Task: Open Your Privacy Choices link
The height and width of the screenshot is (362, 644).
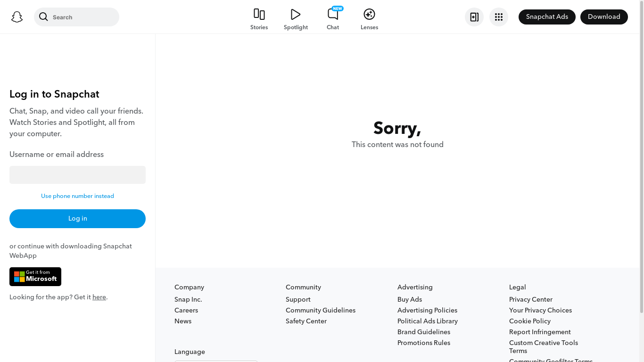Action: click(540, 310)
